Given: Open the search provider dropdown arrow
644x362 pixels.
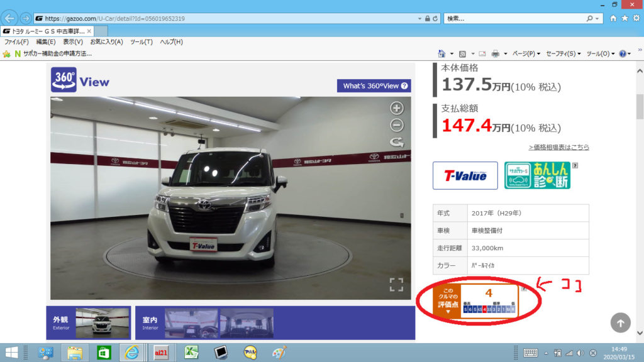Looking at the screenshot, I should [x=597, y=18].
